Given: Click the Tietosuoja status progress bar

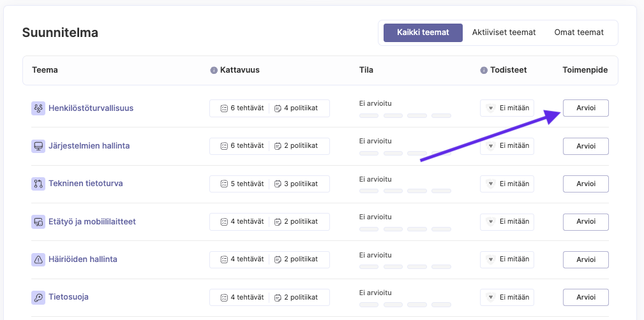Looking at the screenshot, I should tap(405, 305).
